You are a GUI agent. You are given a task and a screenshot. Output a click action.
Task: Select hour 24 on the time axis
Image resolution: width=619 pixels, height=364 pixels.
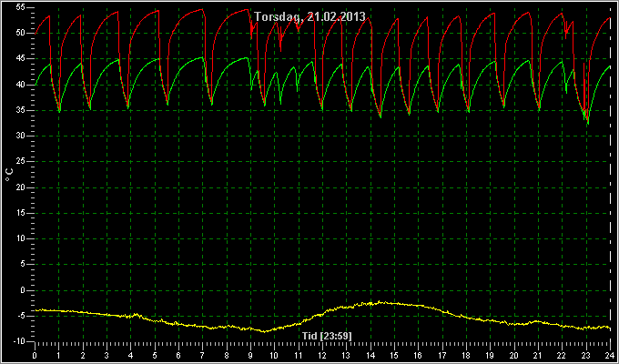pyautogui.click(x=610, y=355)
